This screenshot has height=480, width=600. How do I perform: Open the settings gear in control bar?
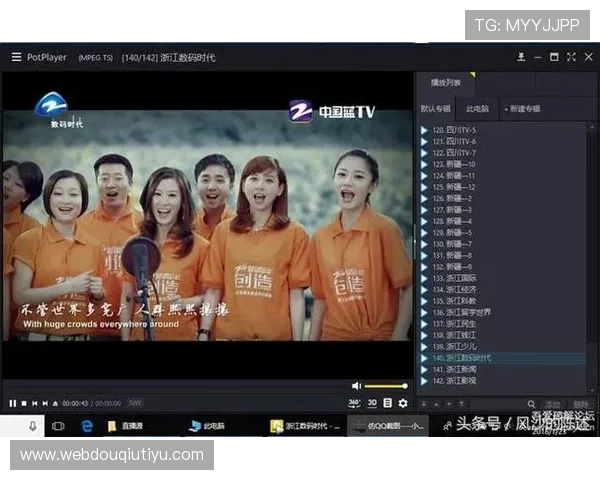click(x=403, y=403)
